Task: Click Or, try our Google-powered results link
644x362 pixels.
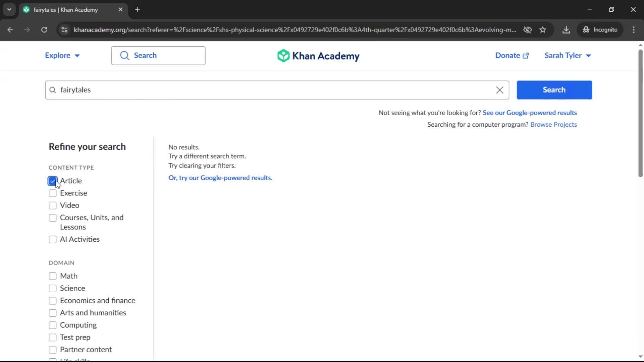Action: 220,178
